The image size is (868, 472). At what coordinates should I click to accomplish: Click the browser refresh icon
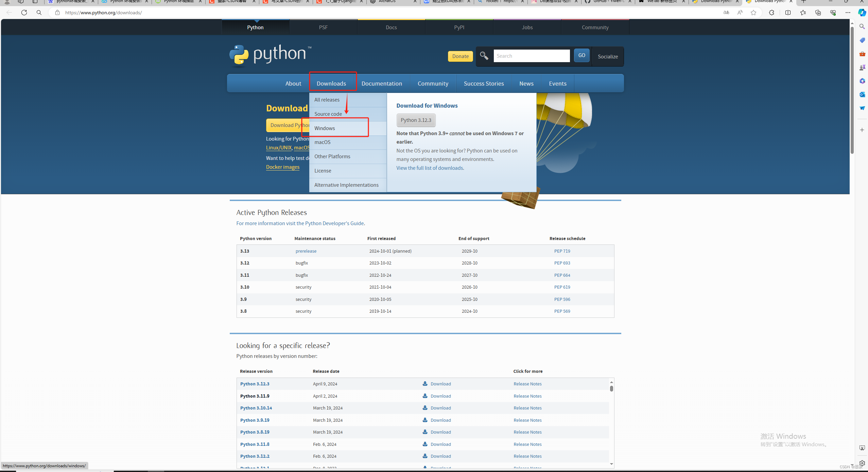(x=24, y=13)
